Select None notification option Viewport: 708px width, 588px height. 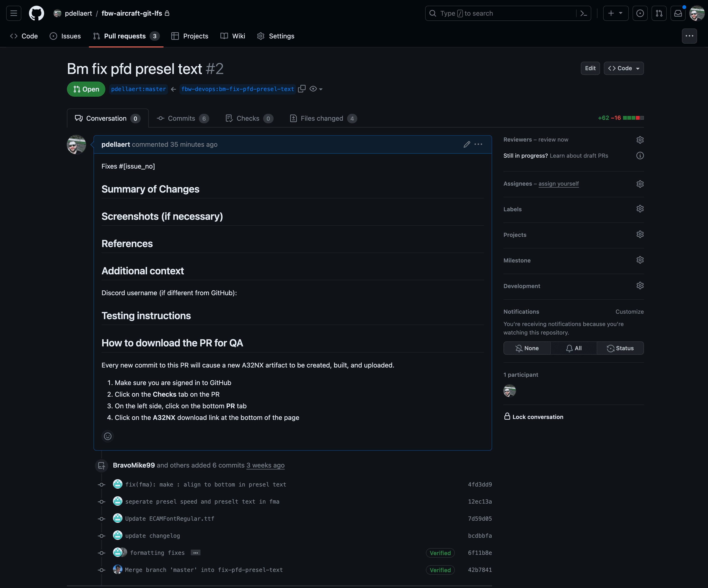527,348
